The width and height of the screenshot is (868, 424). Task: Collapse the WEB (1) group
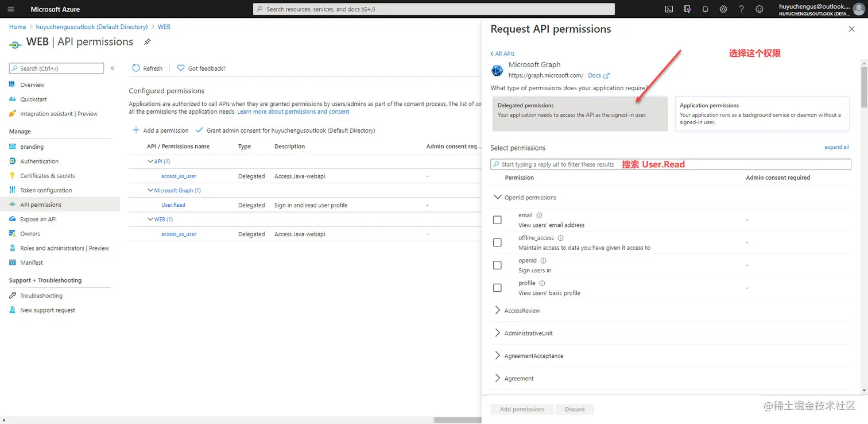[x=151, y=219]
